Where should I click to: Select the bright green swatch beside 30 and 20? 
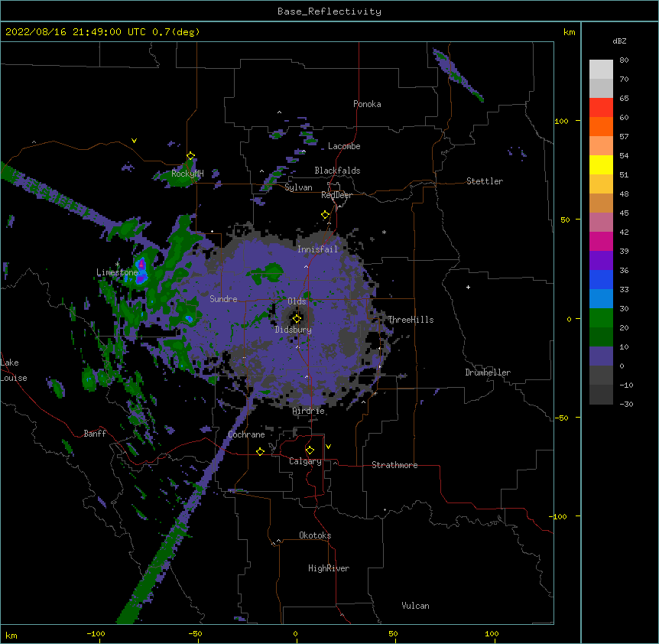tap(601, 318)
